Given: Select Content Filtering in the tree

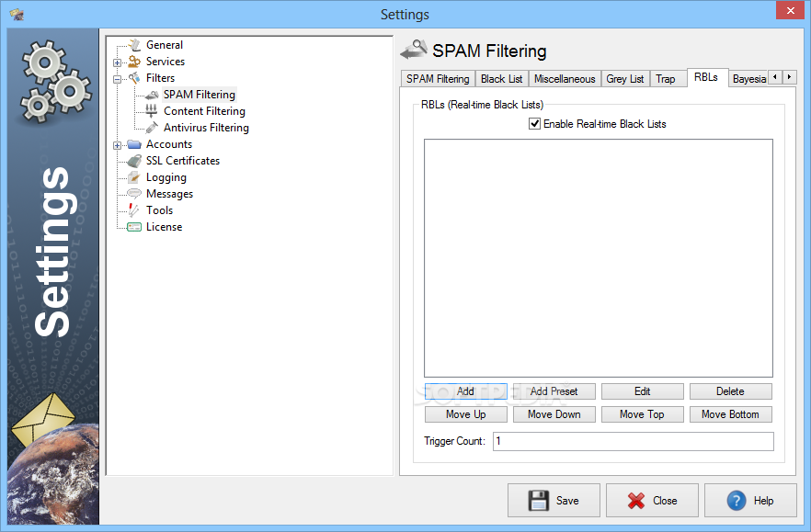Looking at the screenshot, I should [x=204, y=111].
